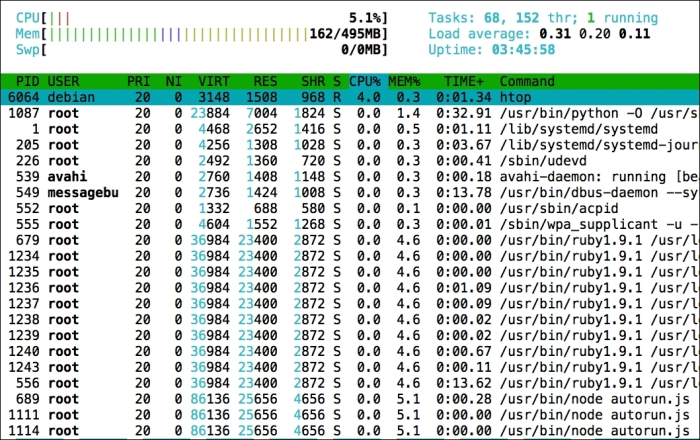
Task: Click the SHR column header
Action: 313,81
